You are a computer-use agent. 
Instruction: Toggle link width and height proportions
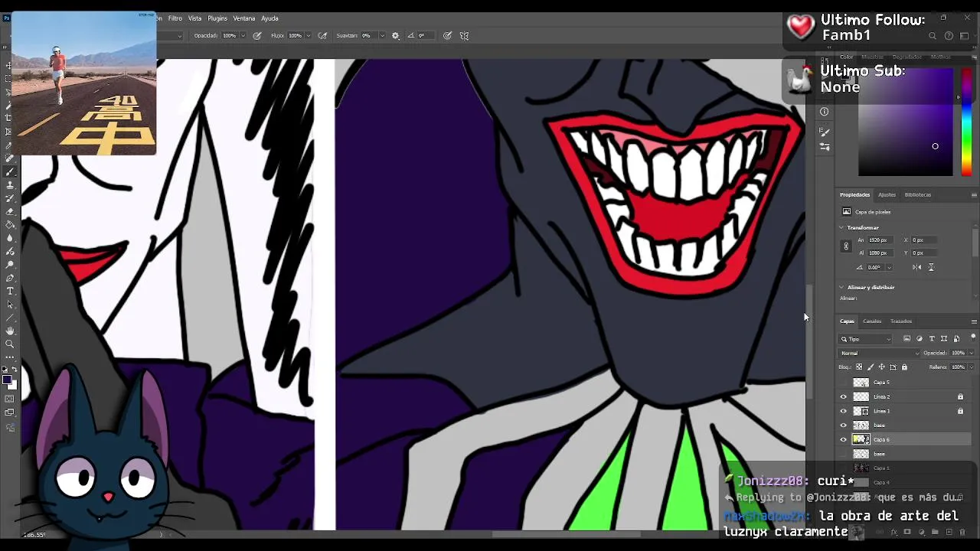pos(846,246)
